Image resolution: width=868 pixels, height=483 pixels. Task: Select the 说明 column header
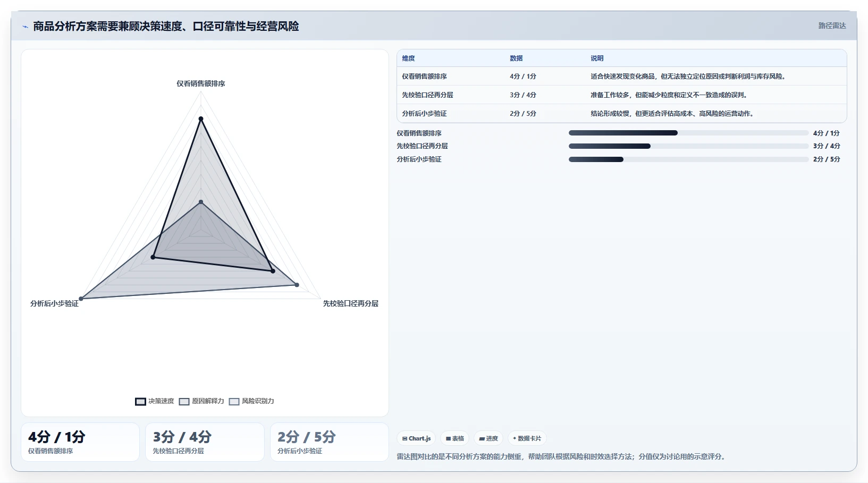pos(597,58)
